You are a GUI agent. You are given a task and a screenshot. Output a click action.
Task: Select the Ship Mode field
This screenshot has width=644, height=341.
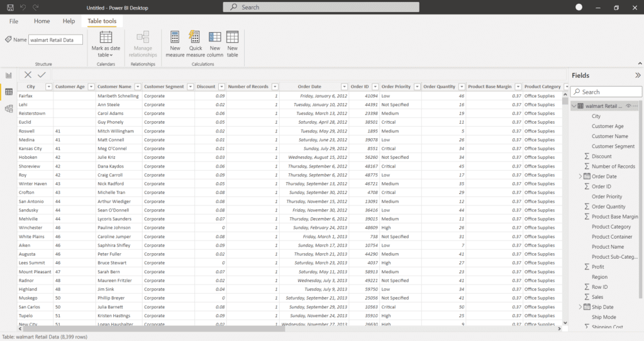click(x=604, y=317)
